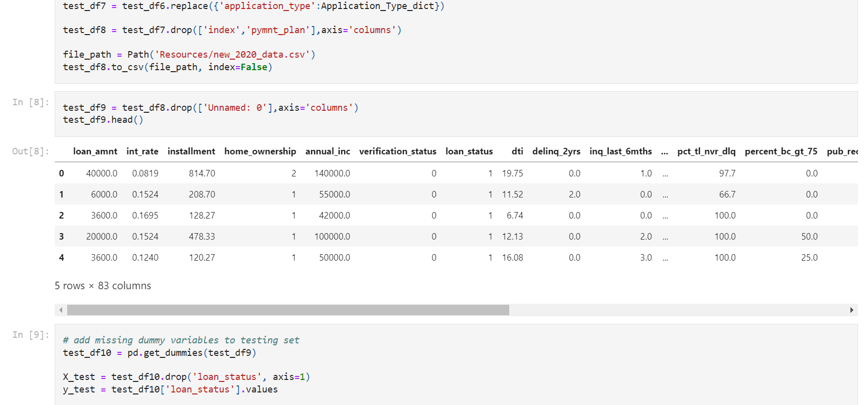Click the dti column header

pyautogui.click(x=517, y=151)
